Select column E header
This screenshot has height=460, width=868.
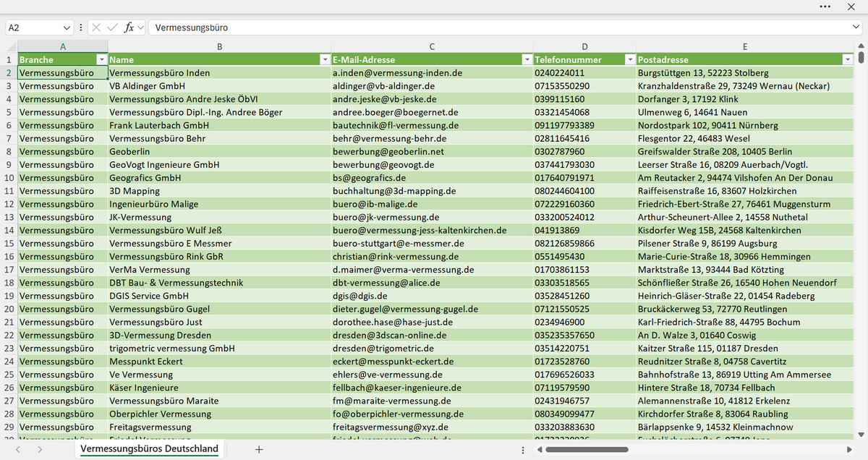(x=745, y=46)
